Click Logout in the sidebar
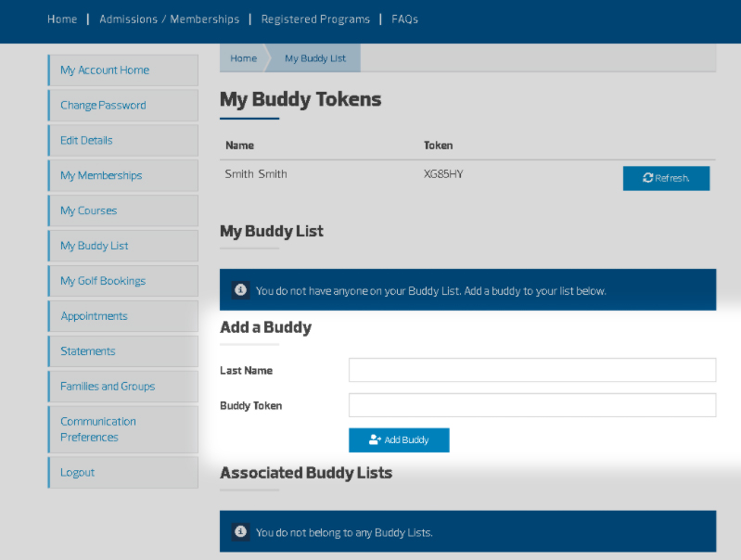 (78, 473)
